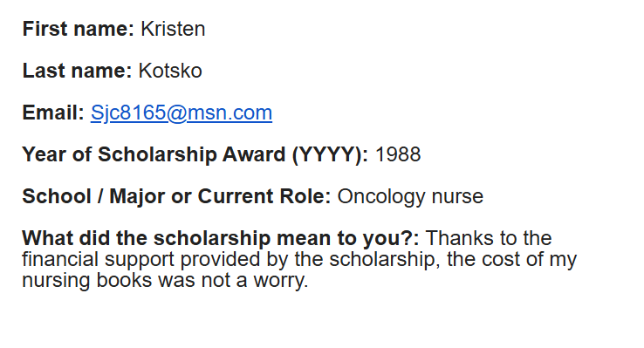This screenshot has width=644, height=348.
Task: Click the '(YYYY):' format hint
Action: click(x=330, y=154)
